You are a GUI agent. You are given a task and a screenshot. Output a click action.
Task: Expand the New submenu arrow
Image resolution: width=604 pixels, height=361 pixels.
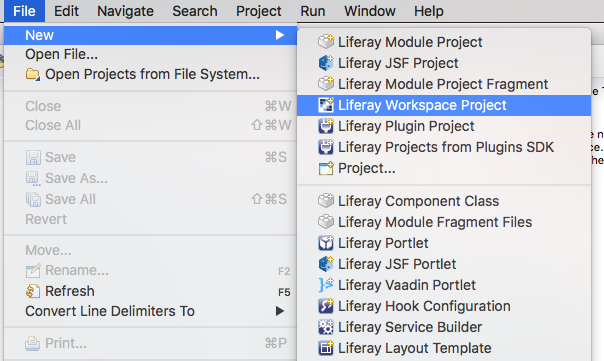click(280, 35)
